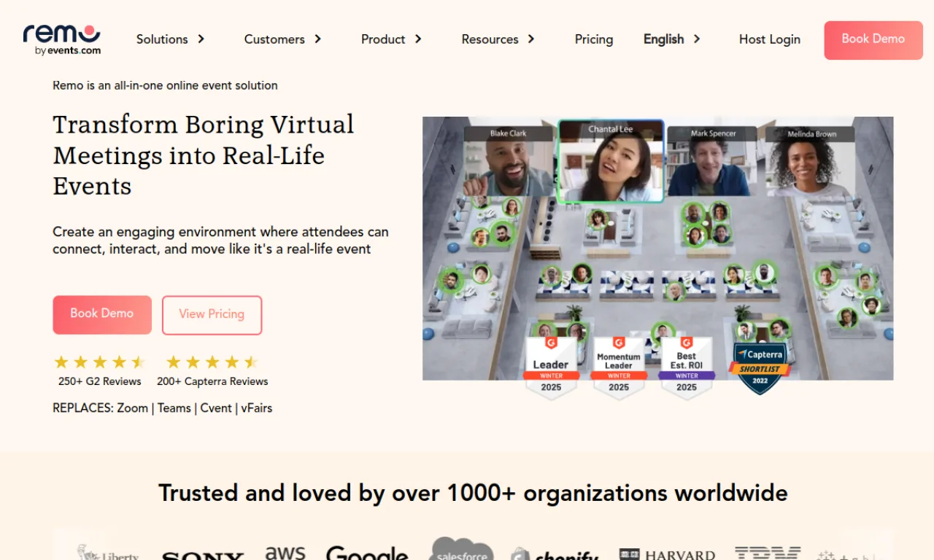The image size is (934, 560).
Task: Open the Host Login link
Action: click(x=770, y=39)
